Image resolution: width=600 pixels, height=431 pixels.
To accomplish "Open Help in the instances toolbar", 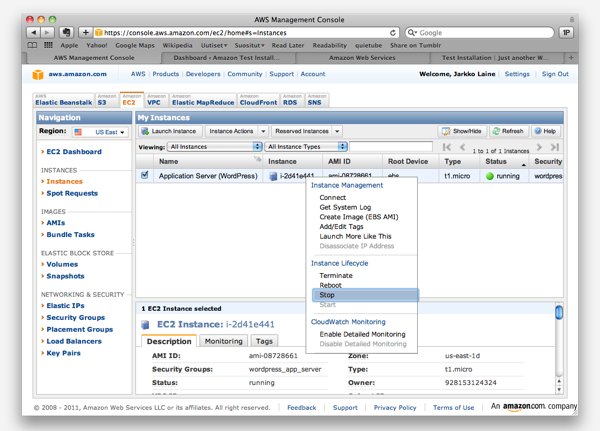I will coord(546,131).
